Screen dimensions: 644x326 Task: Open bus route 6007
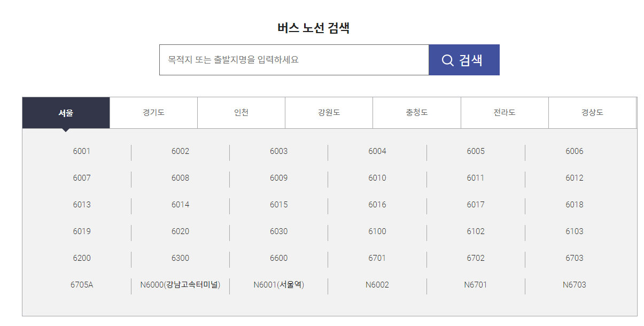tap(82, 178)
